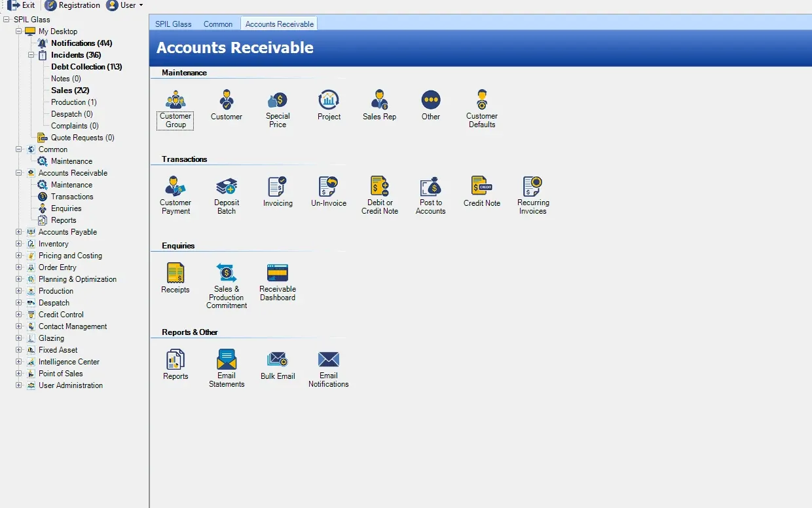Select Notes under Incidents
Viewport: 812px width, 508px height.
click(x=66, y=79)
